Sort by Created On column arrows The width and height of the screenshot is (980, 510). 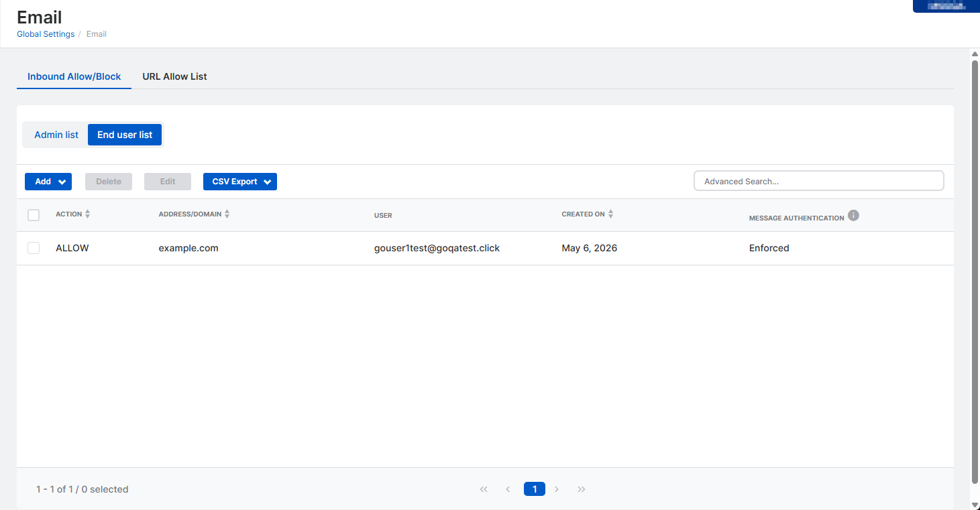(610, 214)
